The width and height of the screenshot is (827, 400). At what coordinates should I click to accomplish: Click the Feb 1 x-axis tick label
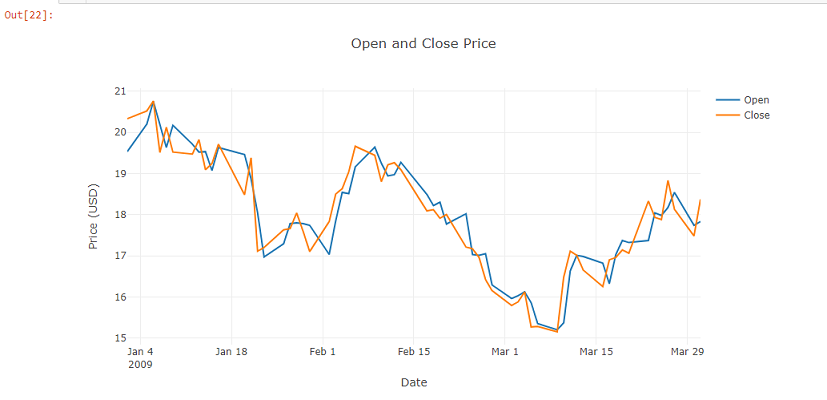(322, 352)
